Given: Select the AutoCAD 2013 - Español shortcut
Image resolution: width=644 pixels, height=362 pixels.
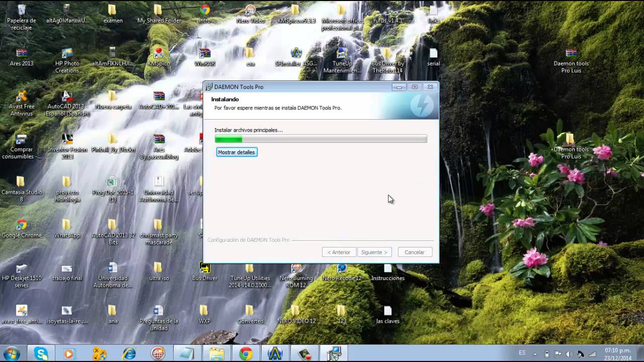Looking at the screenshot, I should [x=67, y=103].
